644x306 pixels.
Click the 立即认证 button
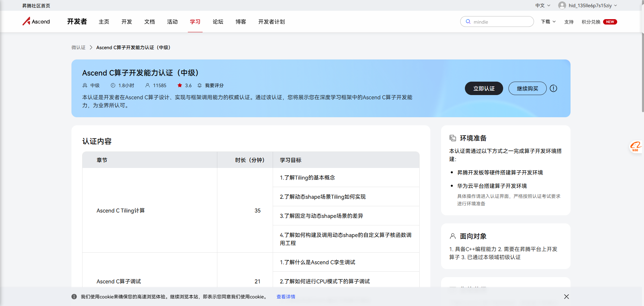coord(484,88)
